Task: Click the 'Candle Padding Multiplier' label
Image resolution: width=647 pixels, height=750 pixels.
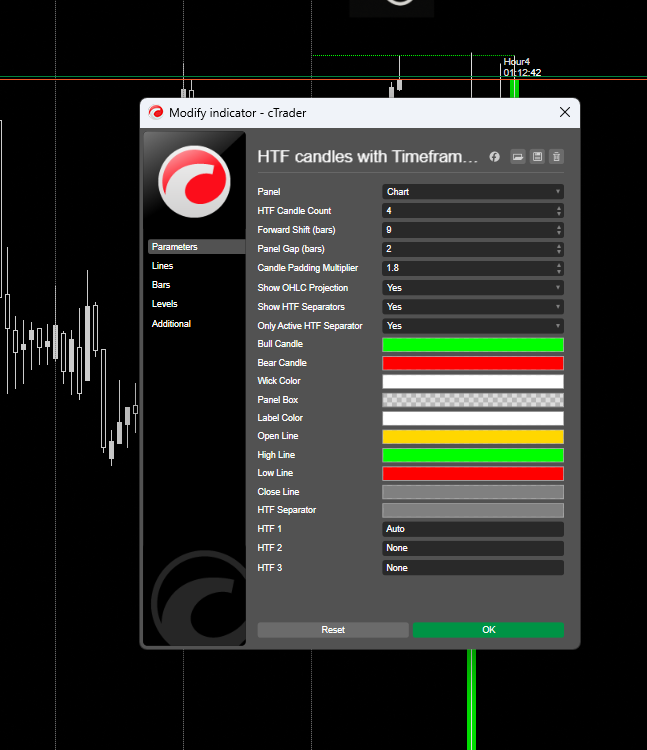Action: pyautogui.click(x=307, y=268)
